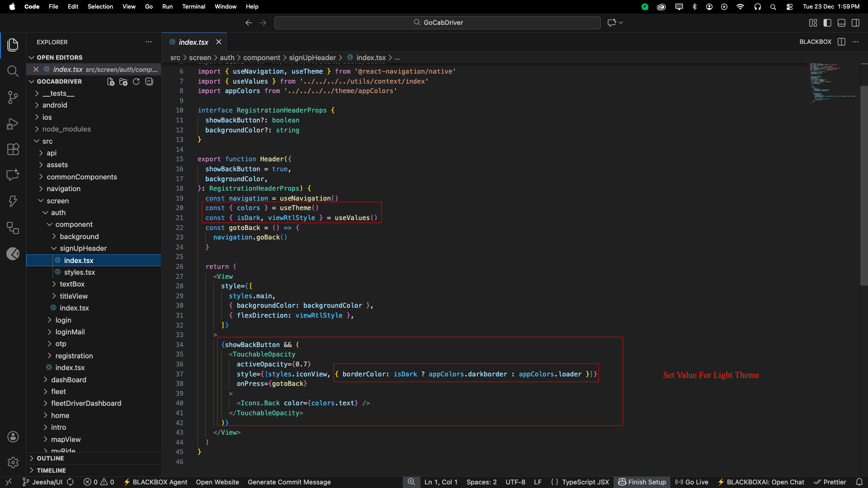
Task: Refresh the explorer file tree
Action: (136, 81)
